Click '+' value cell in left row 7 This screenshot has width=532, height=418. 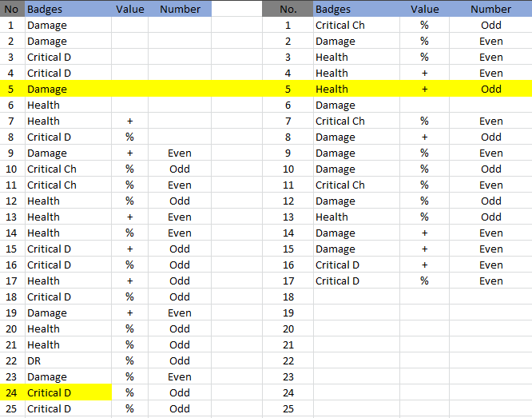(x=129, y=121)
